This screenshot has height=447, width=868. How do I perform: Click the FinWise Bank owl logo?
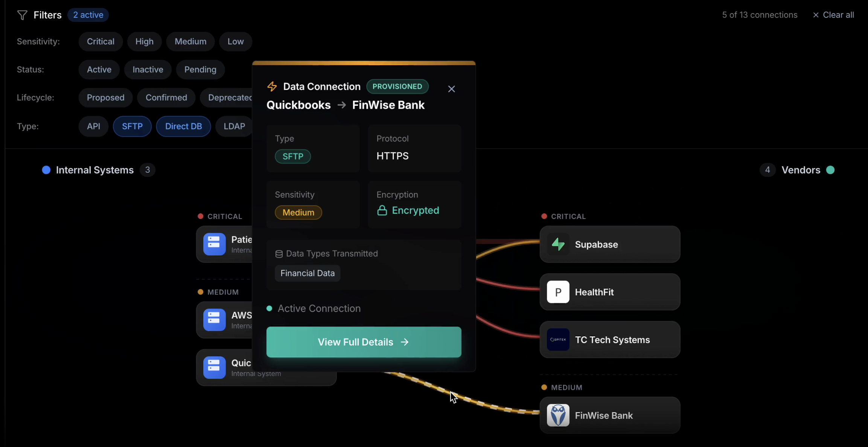[558, 415]
